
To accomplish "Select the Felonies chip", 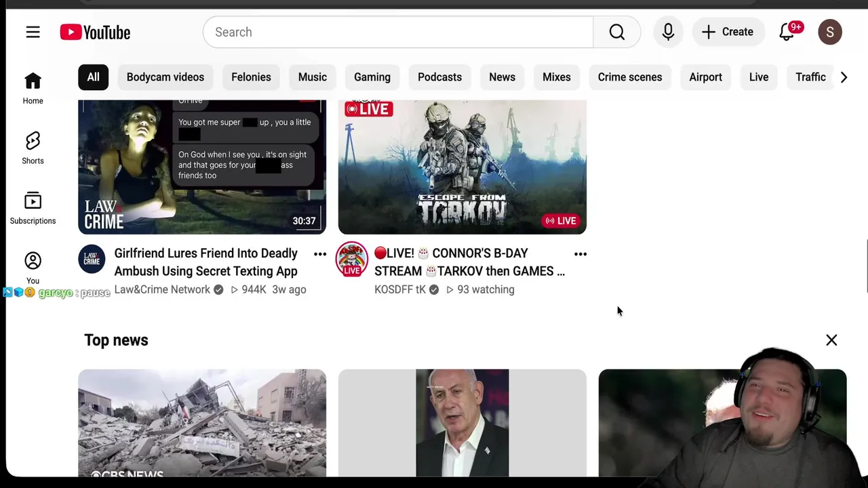I will (251, 77).
